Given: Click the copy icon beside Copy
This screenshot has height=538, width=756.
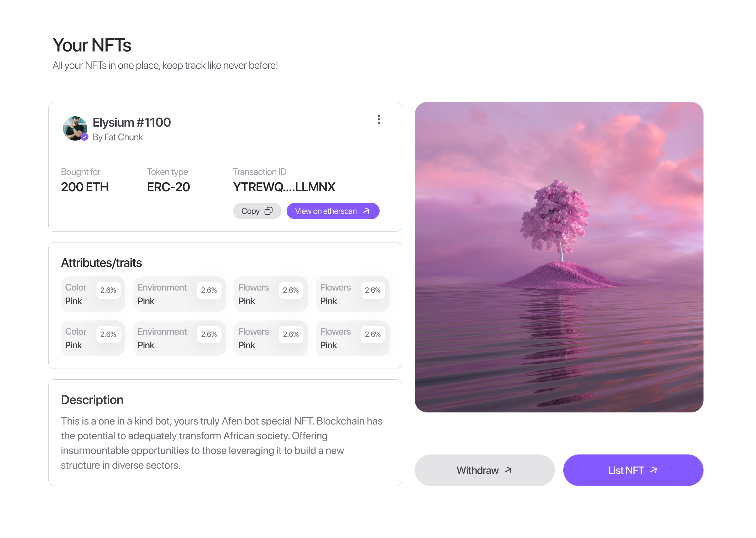Looking at the screenshot, I should tap(269, 211).
